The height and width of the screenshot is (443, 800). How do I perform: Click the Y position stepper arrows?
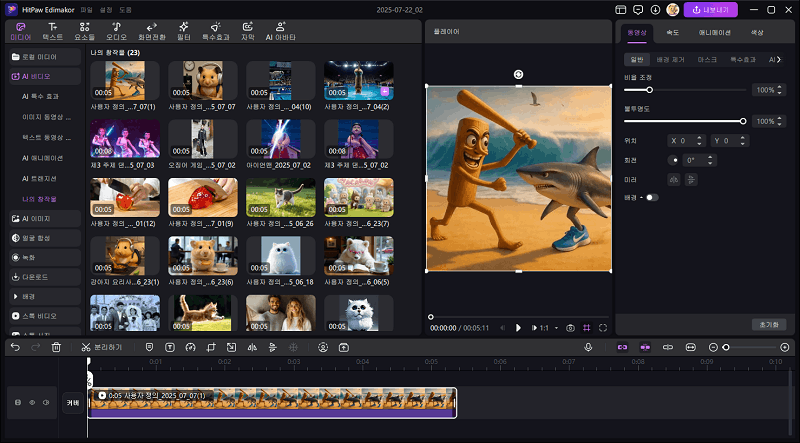pos(743,140)
